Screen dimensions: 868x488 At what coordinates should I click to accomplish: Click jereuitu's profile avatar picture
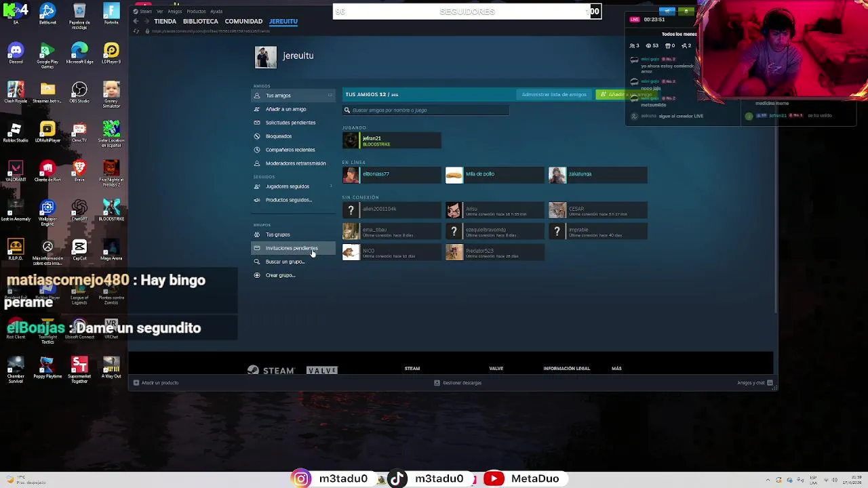coord(266,57)
